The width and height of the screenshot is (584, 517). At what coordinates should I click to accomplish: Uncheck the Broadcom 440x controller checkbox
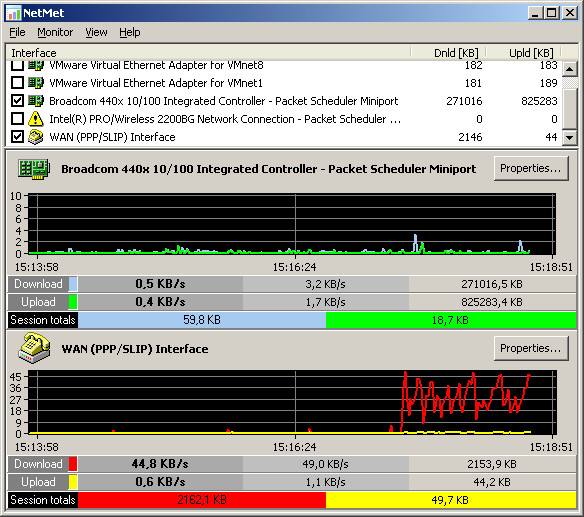coord(17,101)
